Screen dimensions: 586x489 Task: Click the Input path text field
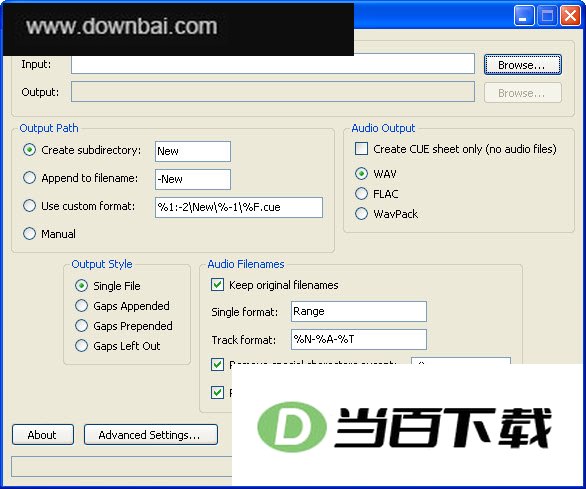(x=273, y=64)
